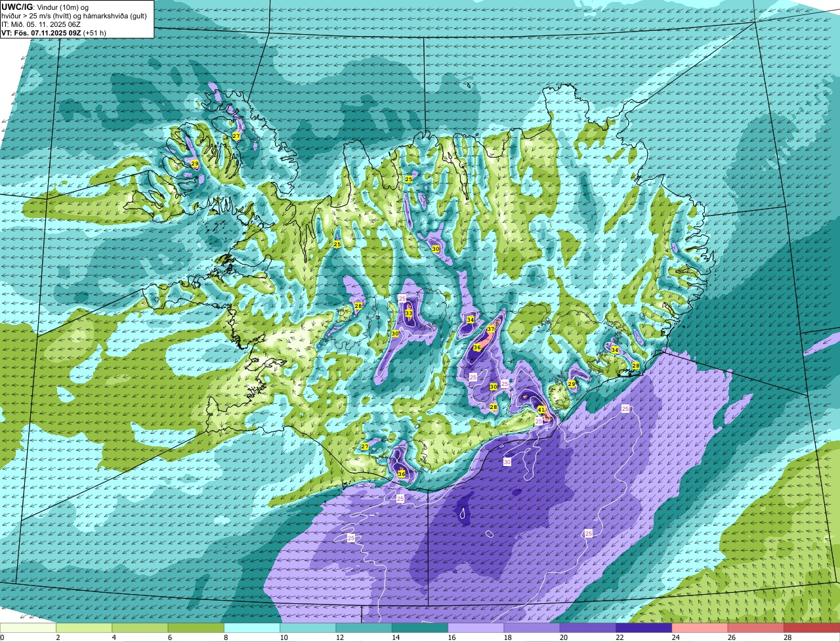
Task: Select the 10–12 m/s legend color swatch
Action: [x=308, y=628]
